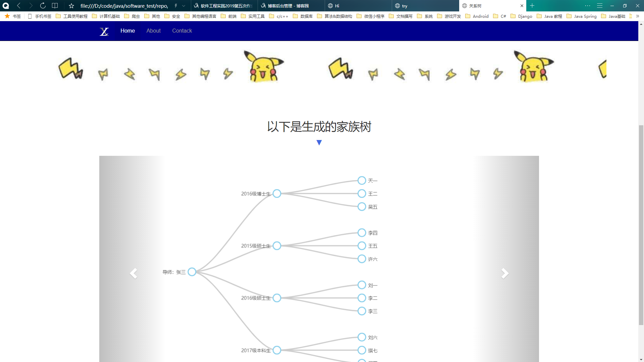Click the lightning speed mode icon
644x362 pixels.
point(175,6)
